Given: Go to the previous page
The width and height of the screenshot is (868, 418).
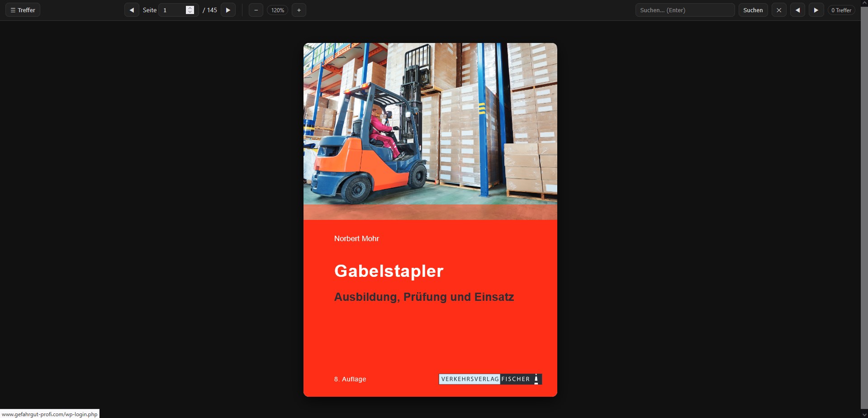Looking at the screenshot, I should pyautogui.click(x=132, y=10).
